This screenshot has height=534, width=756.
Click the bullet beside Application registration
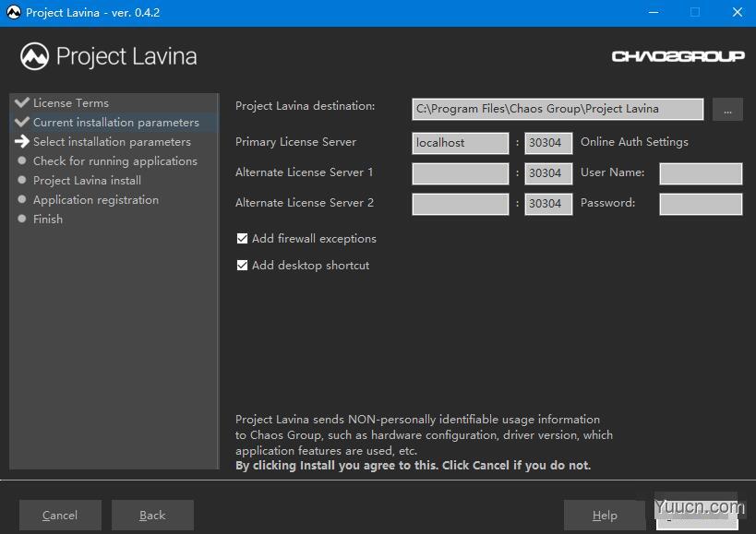(22, 199)
